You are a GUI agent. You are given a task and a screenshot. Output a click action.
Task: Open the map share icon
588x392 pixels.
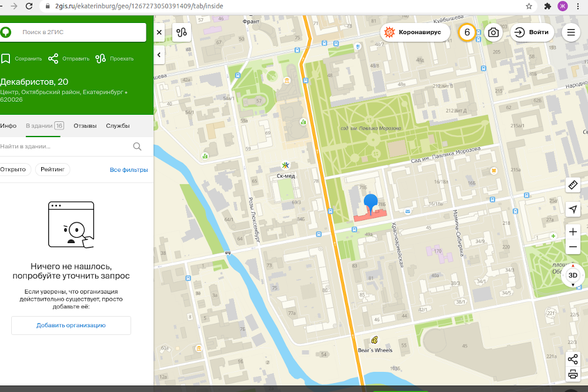point(573,359)
